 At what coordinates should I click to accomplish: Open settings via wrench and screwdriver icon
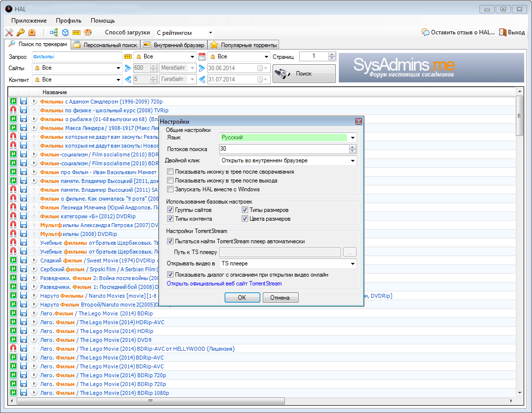point(9,32)
